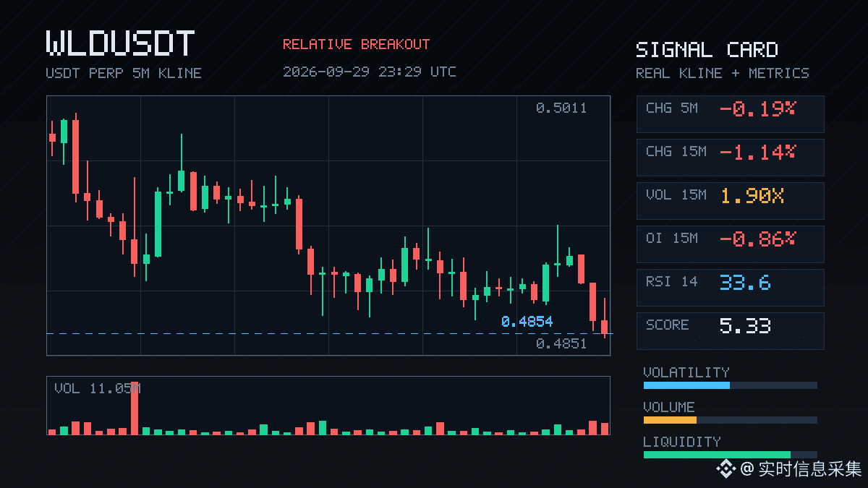Click the 0.4851 low price label

coord(561,344)
